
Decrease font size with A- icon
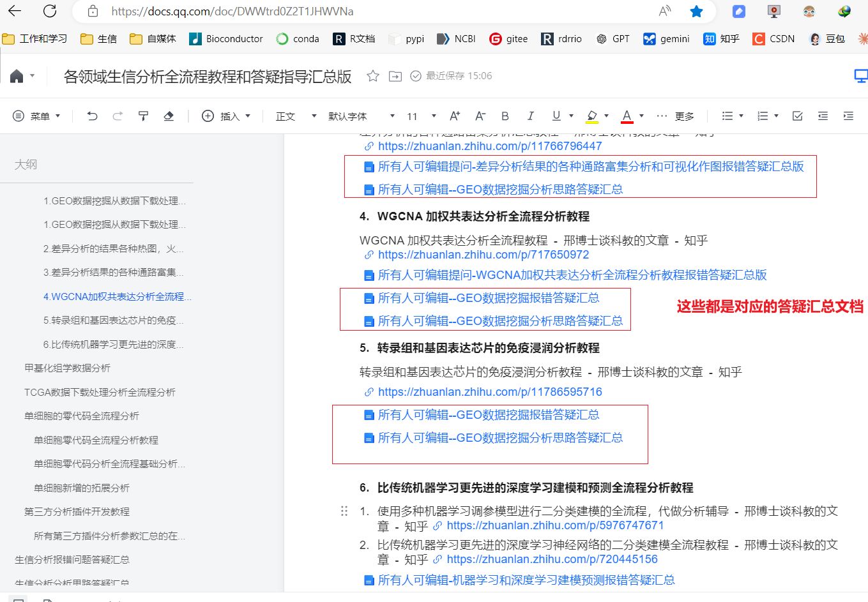pos(480,116)
